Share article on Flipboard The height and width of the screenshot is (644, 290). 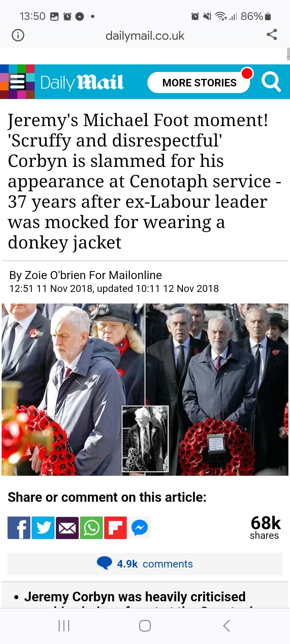pos(115,528)
